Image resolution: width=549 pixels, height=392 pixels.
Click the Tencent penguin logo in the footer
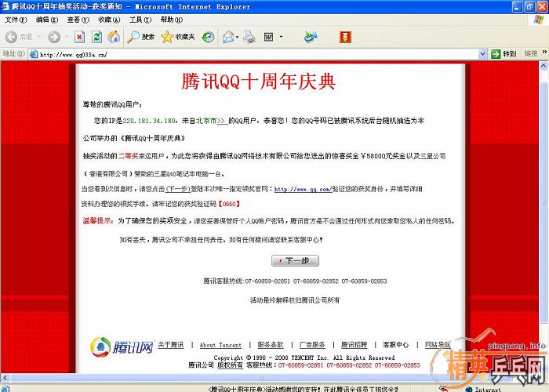click(100, 347)
